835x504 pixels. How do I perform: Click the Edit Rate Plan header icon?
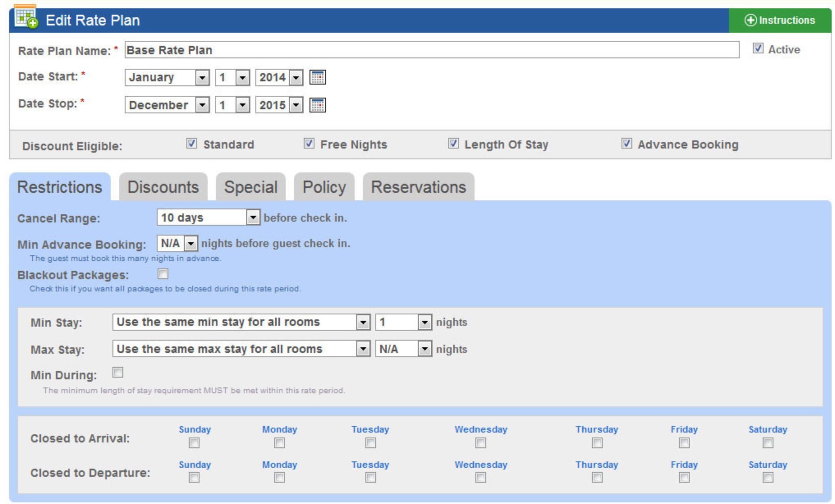pyautogui.click(x=25, y=18)
